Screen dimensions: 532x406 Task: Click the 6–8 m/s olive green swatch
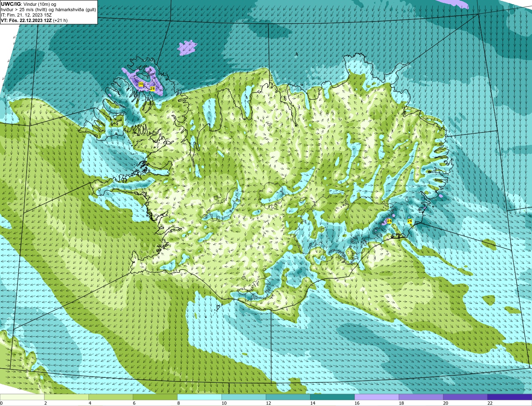point(155,397)
